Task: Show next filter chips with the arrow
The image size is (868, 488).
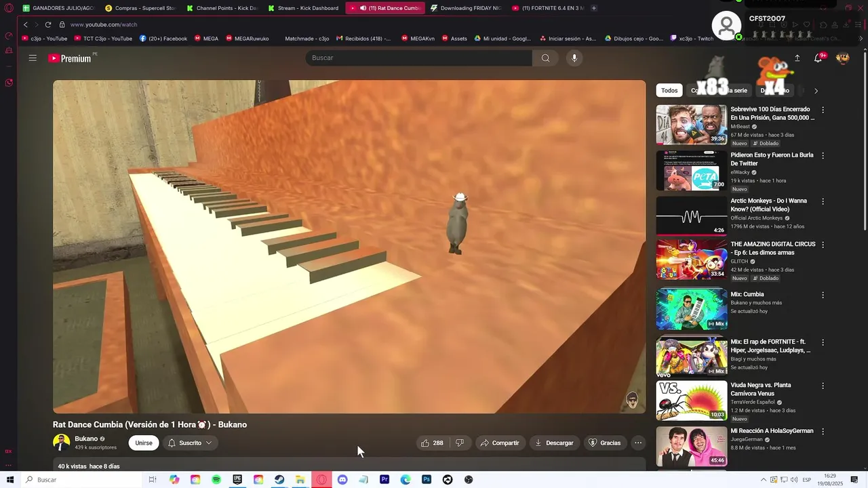Action: tap(816, 91)
